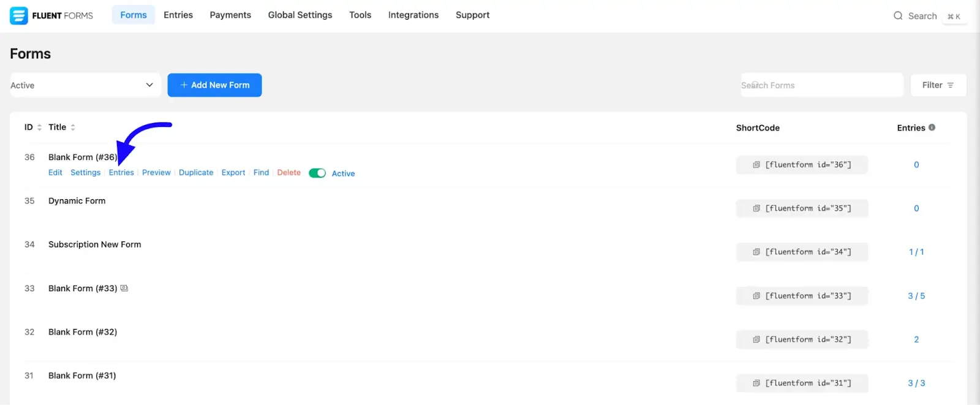The height and width of the screenshot is (405, 980).
Task: Open the Entries top menu
Action: tap(178, 15)
